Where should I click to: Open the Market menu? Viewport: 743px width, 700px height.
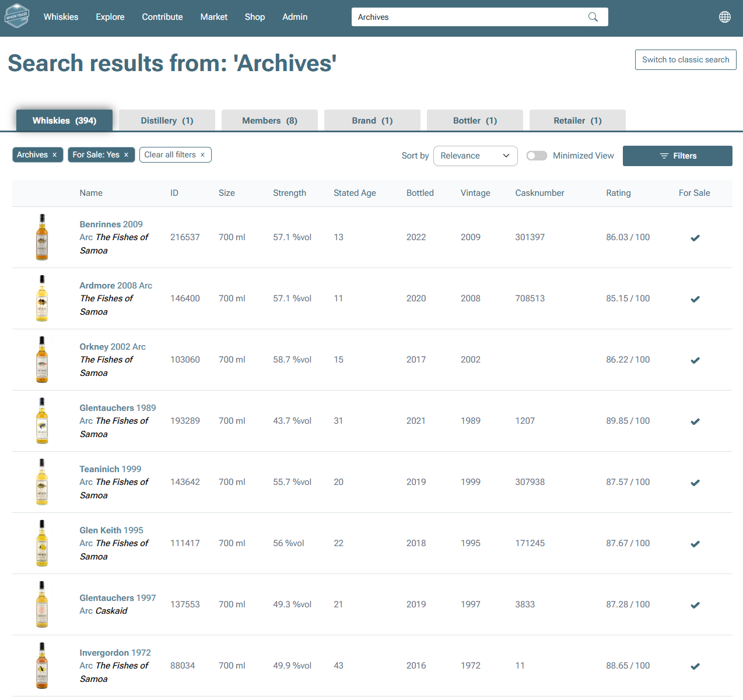coord(214,17)
